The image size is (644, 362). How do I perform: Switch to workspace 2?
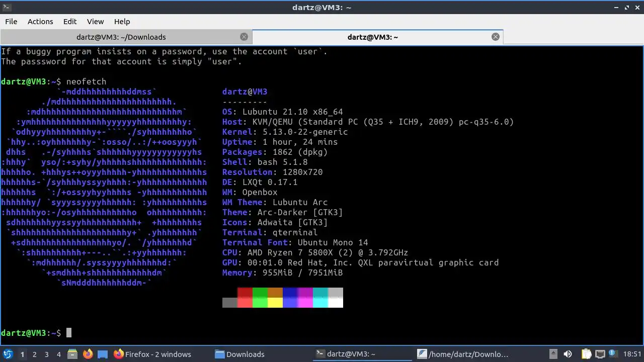[34, 354]
